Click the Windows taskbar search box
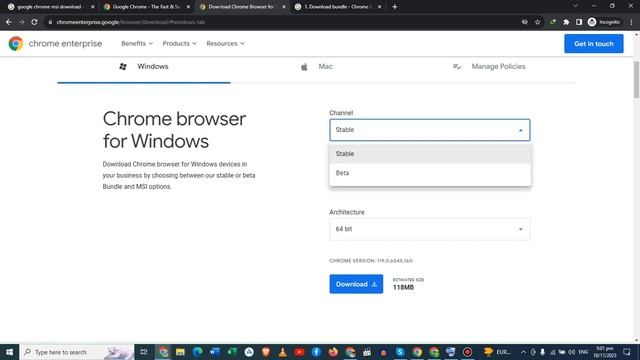 pyautogui.click(x=77, y=352)
